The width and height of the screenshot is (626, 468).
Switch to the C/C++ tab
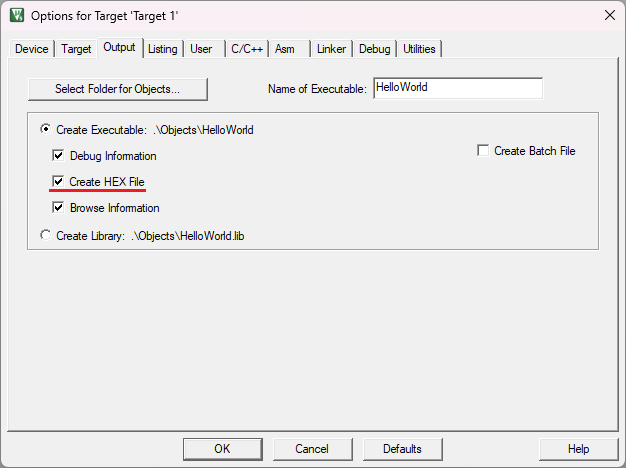coord(247,49)
